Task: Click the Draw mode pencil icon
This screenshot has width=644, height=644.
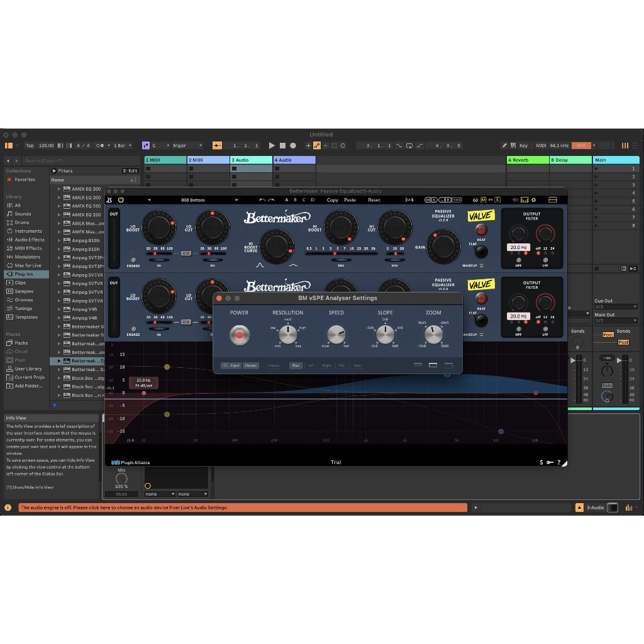Action: point(505,145)
